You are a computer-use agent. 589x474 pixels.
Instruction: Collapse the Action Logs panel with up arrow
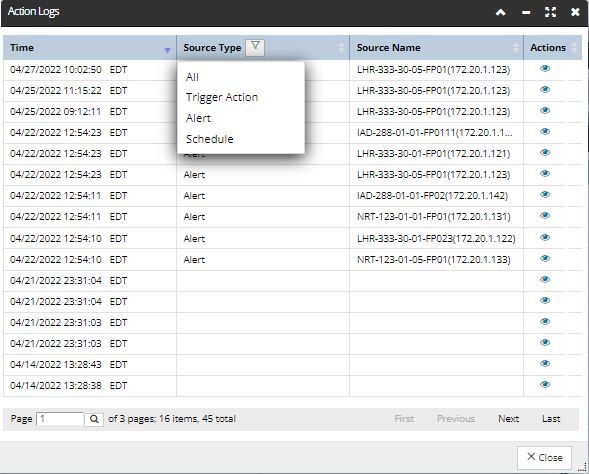tap(500, 12)
